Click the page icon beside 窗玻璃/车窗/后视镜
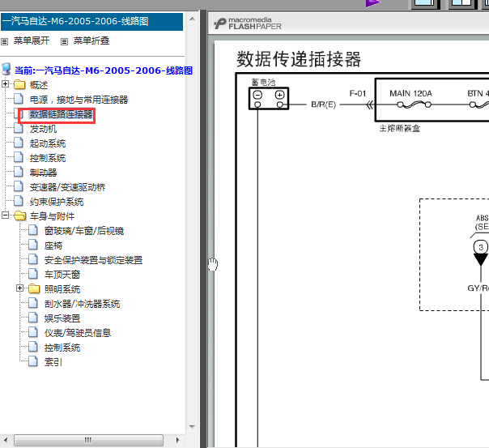The image size is (489, 448). [x=33, y=230]
